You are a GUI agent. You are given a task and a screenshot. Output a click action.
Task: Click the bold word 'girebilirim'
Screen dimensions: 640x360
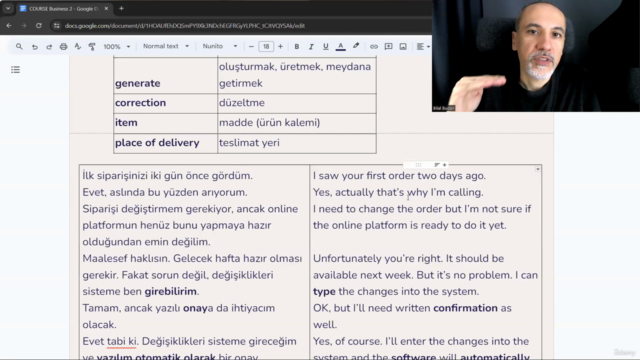[x=171, y=291]
